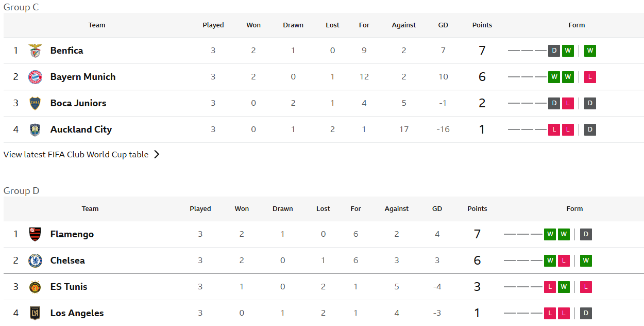Click the ES Tunis crest icon

[x=35, y=287]
